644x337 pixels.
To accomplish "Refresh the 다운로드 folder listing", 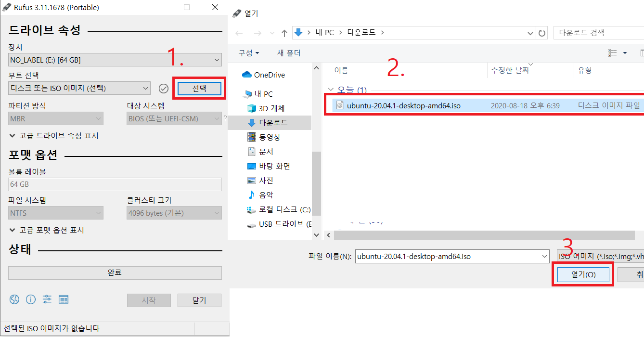I will click(542, 33).
